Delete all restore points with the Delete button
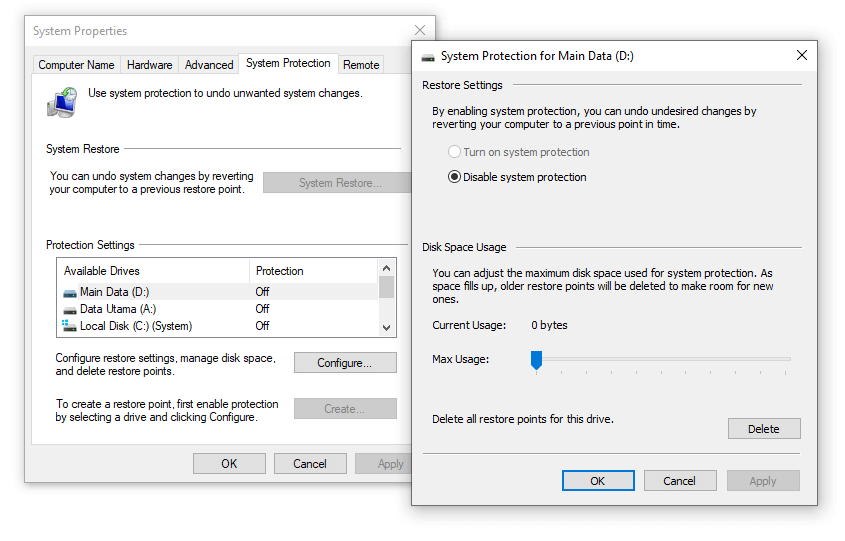 tap(764, 429)
